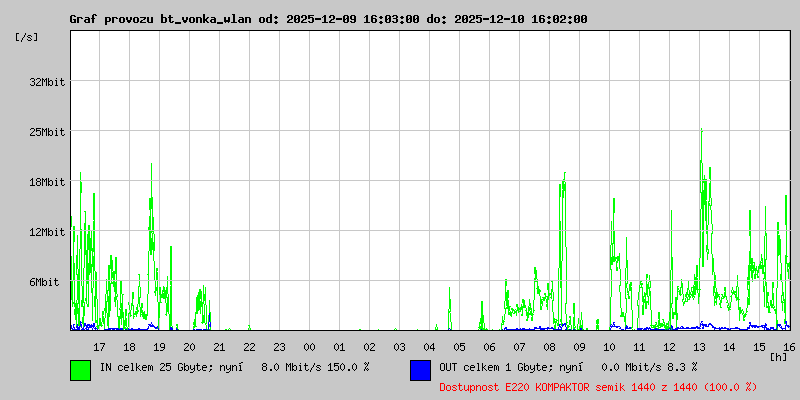This screenshot has width=800, height=400.
Task: Click the '[/s]' unit label
Action: pos(27,37)
